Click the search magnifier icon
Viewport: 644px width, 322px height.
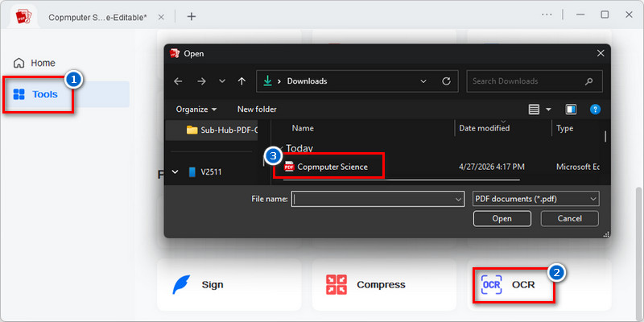(589, 81)
